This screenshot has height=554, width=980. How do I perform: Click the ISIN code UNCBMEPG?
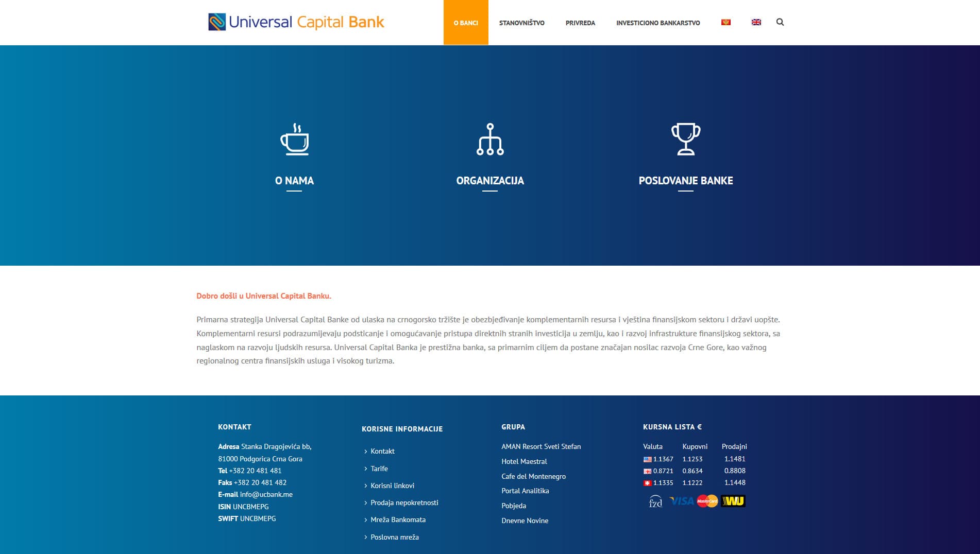click(250, 507)
